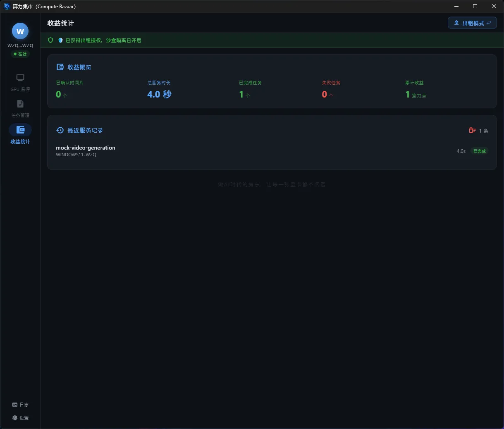Viewport: 504px width, 429px height.
Task: Click the green outline shield icon
Action: 51,40
